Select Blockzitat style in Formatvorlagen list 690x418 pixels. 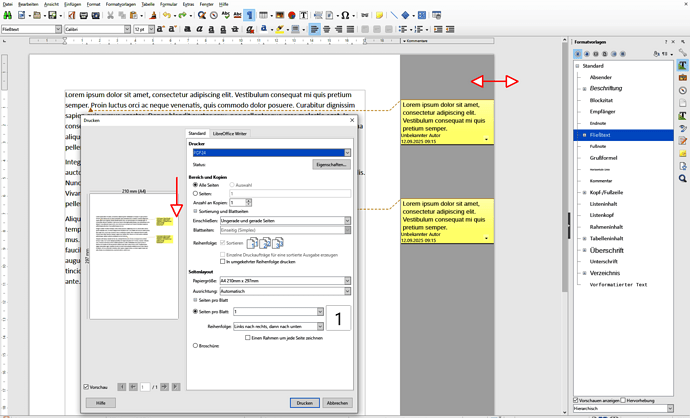[x=601, y=100]
